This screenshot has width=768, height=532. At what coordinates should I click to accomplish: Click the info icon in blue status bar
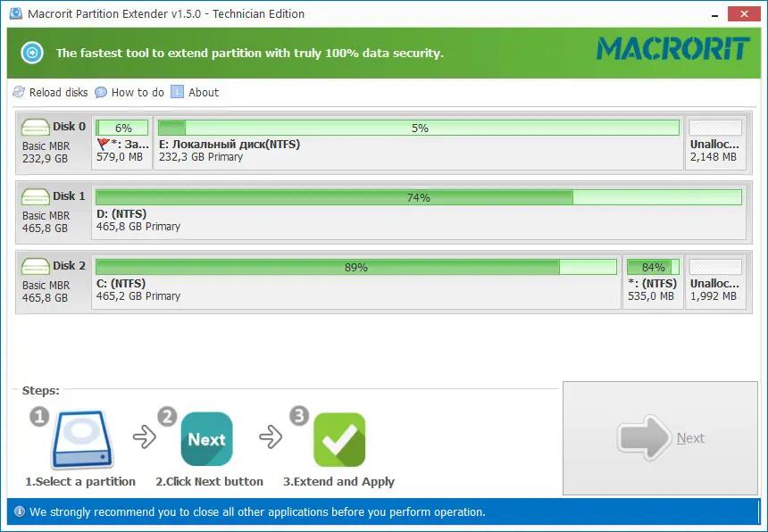(19, 512)
